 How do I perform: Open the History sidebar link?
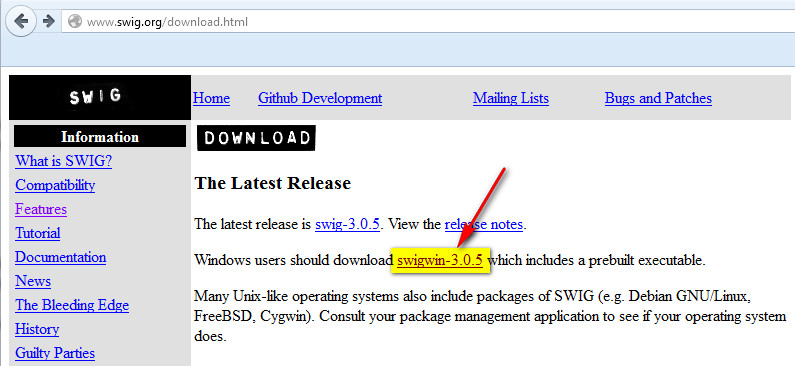click(37, 329)
